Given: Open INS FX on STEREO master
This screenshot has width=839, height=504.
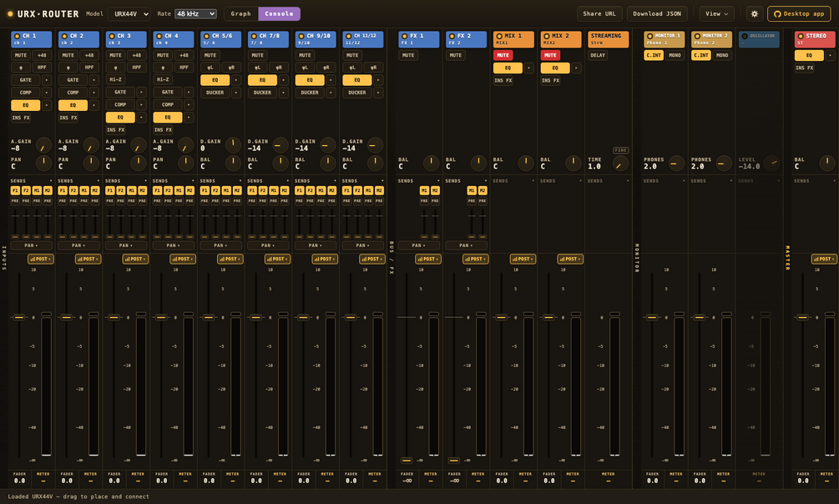Looking at the screenshot, I should [804, 68].
